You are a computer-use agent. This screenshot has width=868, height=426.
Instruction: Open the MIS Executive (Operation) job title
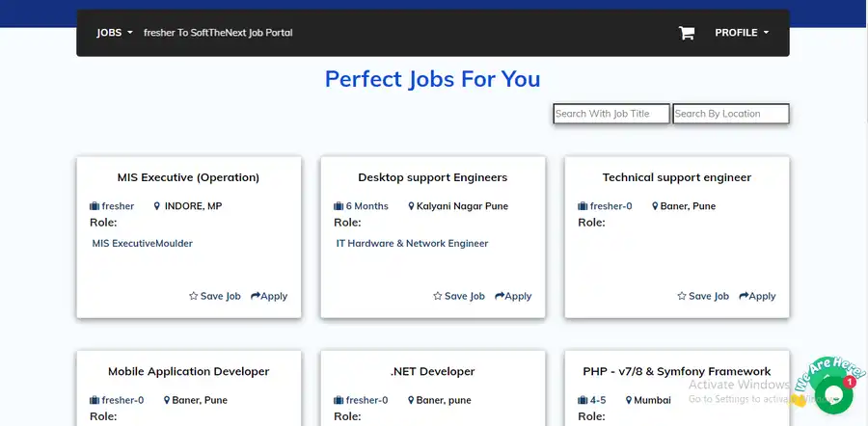[x=188, y=177]
